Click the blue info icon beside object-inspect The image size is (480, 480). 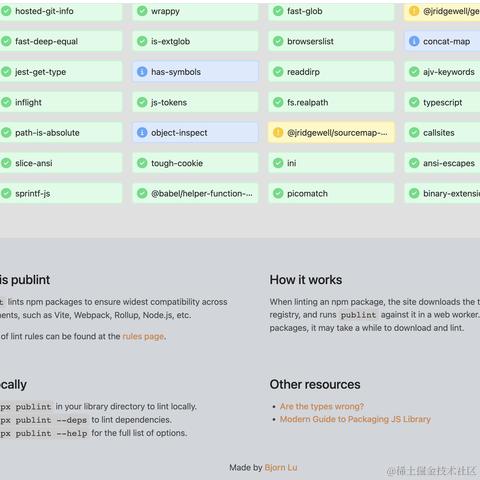(142, 133)
